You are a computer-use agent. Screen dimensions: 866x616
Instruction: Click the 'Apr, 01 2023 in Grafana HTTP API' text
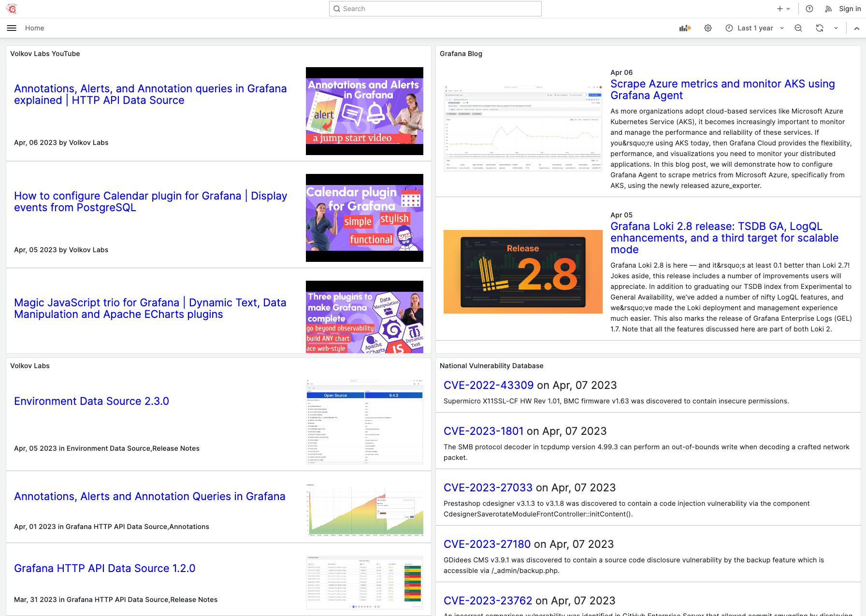[112, 527]
